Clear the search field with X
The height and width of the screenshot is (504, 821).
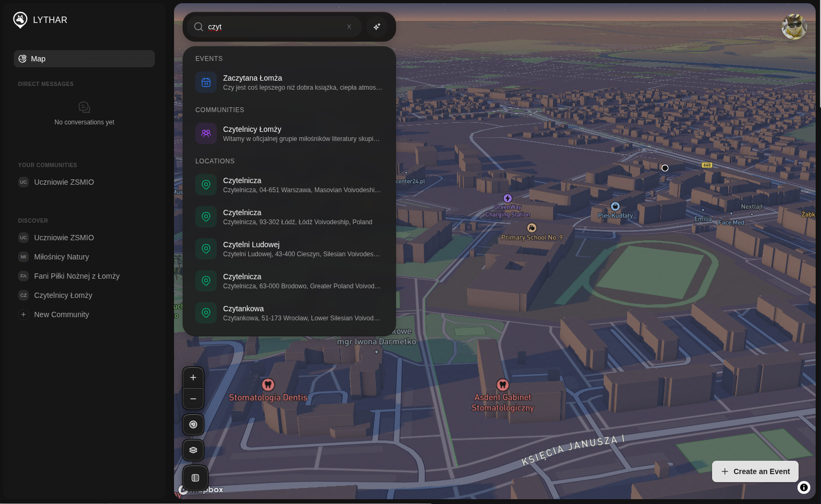click(349, 27)
